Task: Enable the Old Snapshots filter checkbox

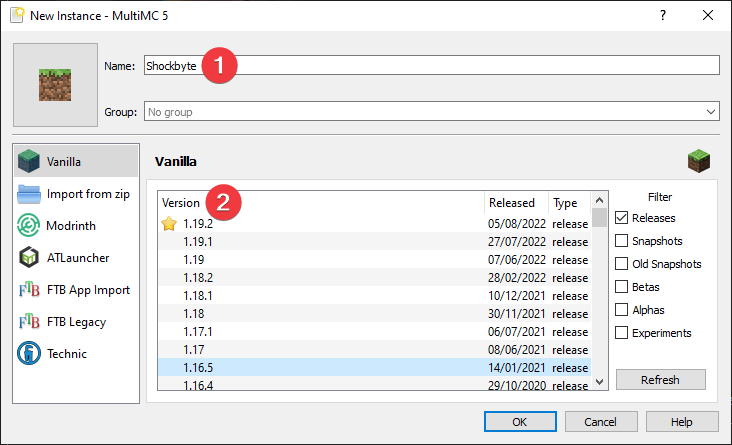Action: click(x=621, y=263)
